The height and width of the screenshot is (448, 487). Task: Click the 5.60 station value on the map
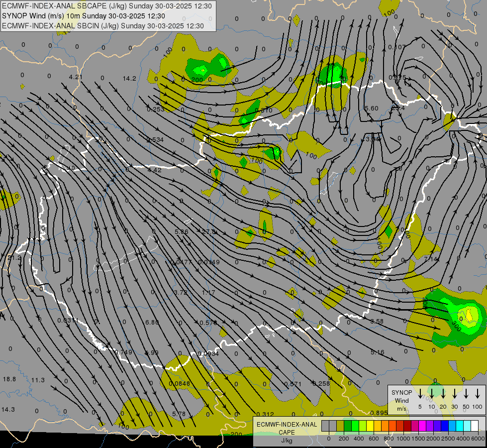pyautogui.click(x=372, y=108)
